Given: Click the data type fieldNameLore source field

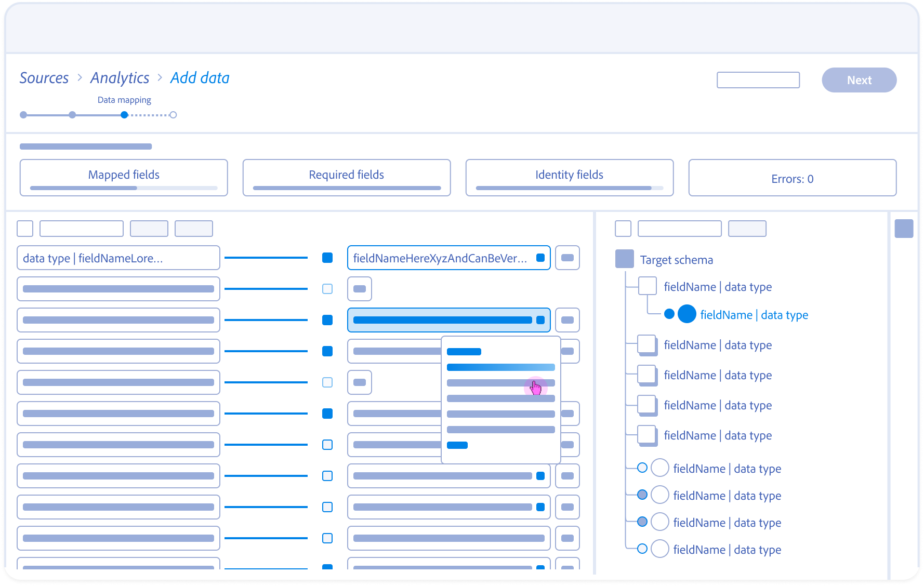Looking at the screenshot, I should 118,258.
